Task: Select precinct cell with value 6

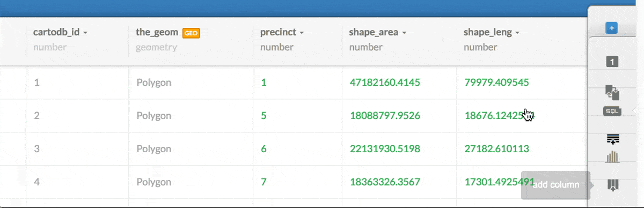Action: (264, 148)
